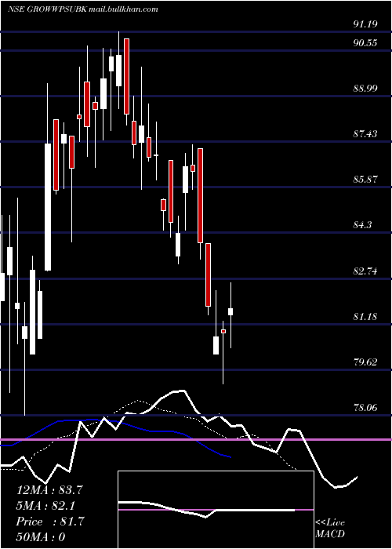392x549 pixels.
Task: Click the <<Live MACD label
Action: point(330,529)
